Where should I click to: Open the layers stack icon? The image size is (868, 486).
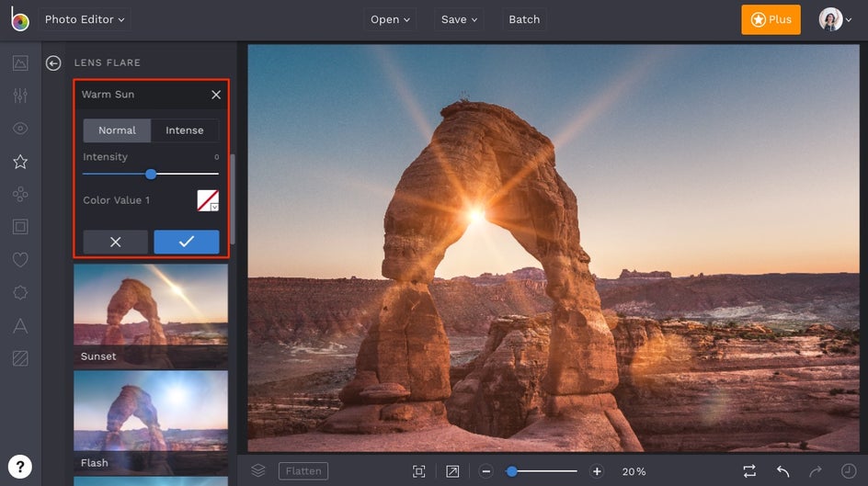(x=258, y=470)
